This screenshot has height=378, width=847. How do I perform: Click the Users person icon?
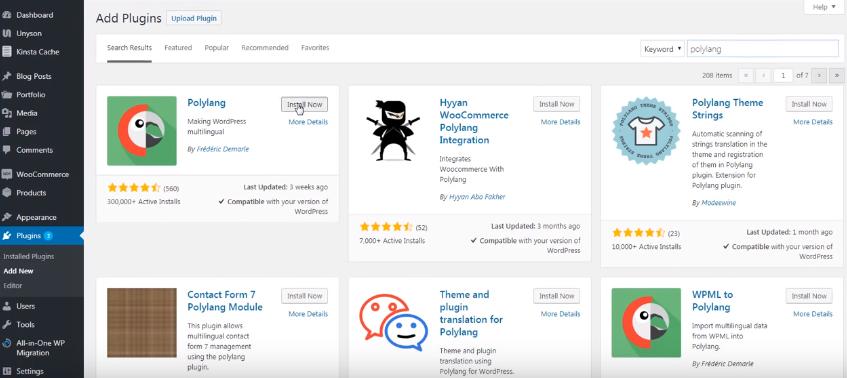[x=7, y=306]
